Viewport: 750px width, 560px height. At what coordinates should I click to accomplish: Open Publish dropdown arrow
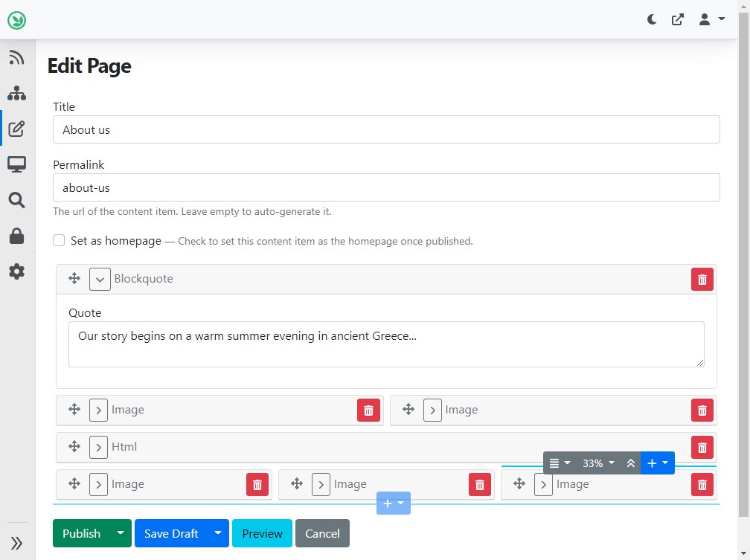(121, 533)
